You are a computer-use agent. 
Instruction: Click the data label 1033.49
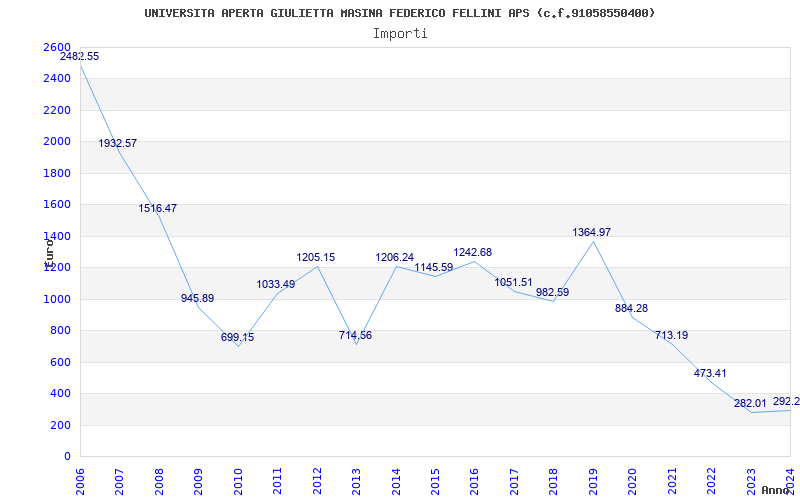click(276, 284)
